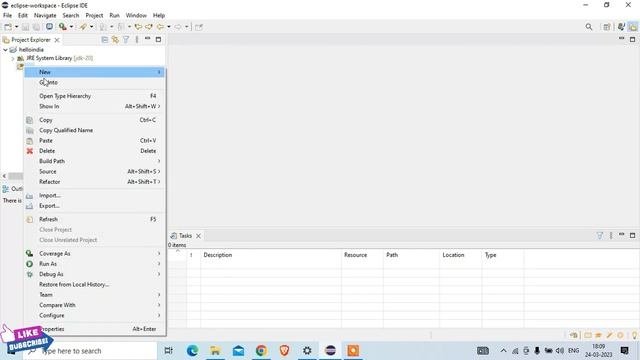Click the Pin Editor toolbar icon

[199, 27]
